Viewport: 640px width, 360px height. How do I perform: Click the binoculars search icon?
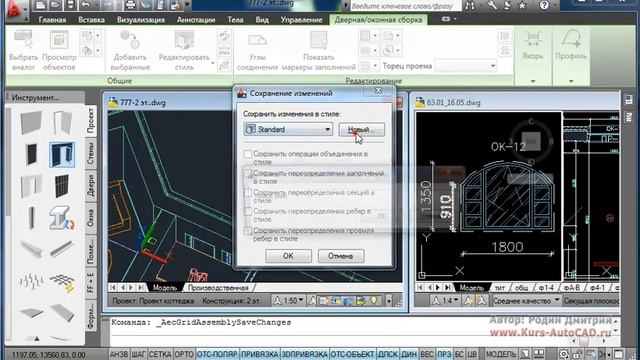(471, 5)
